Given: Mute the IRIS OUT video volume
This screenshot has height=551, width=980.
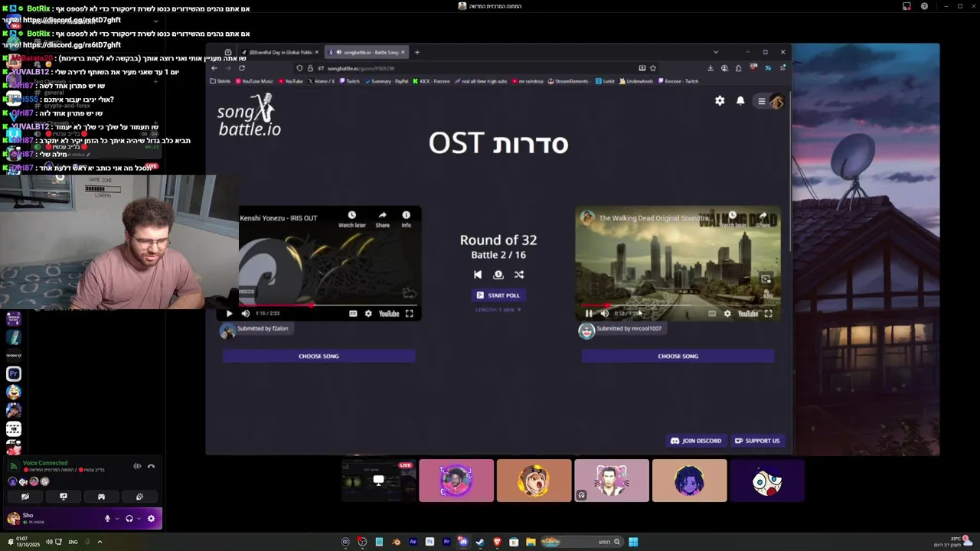Looking at the screenshot, I should [245, 314].
